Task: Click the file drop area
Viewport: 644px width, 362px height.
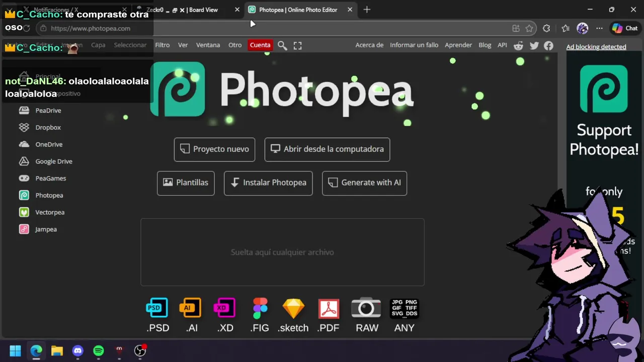Action: [x=282, y=252]
